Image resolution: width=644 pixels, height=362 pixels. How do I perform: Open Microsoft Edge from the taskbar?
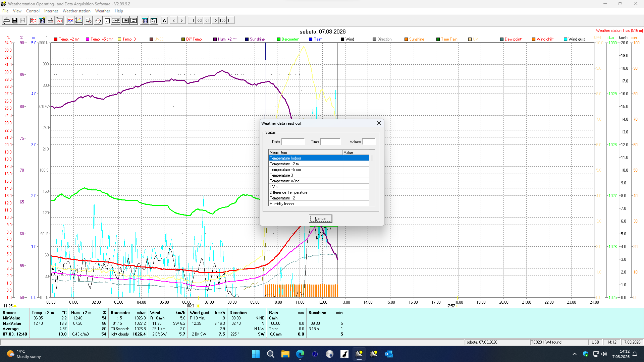[300, 354]
